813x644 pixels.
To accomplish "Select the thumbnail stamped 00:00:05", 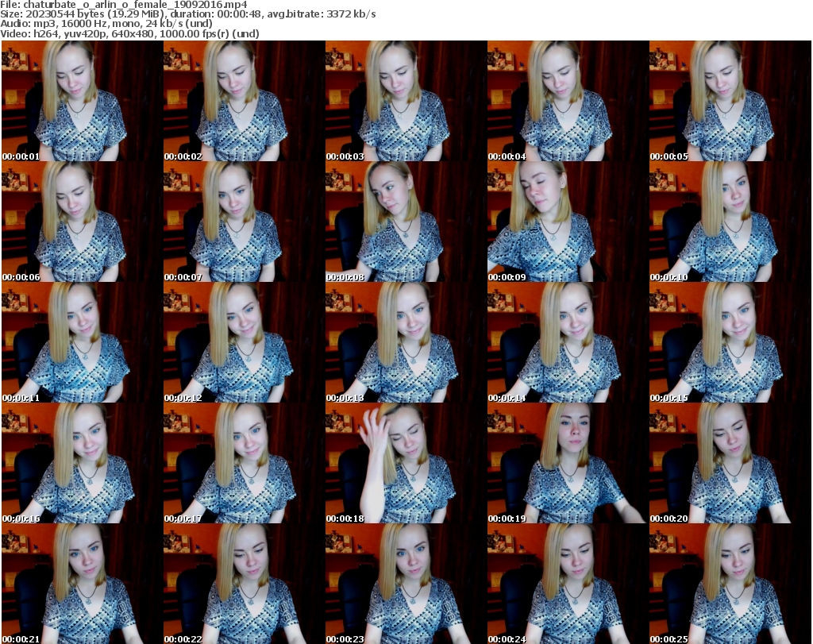I will click(730, 101).
